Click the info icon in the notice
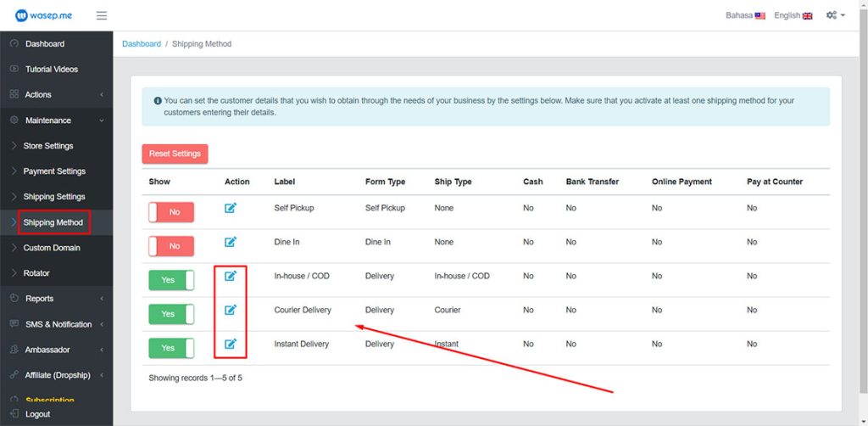This screenshot has width=868, height=426. pyautogui.click(x=158, y=101)
